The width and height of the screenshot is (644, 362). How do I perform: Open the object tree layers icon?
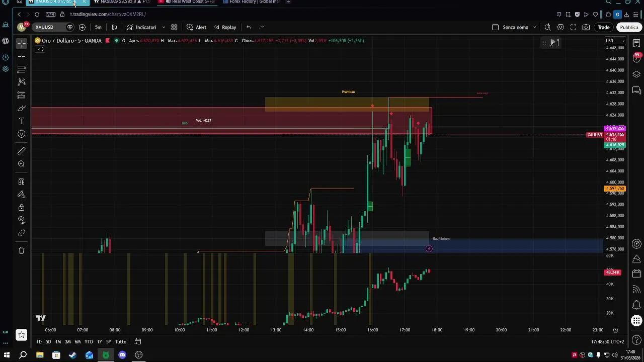(636, 74)
